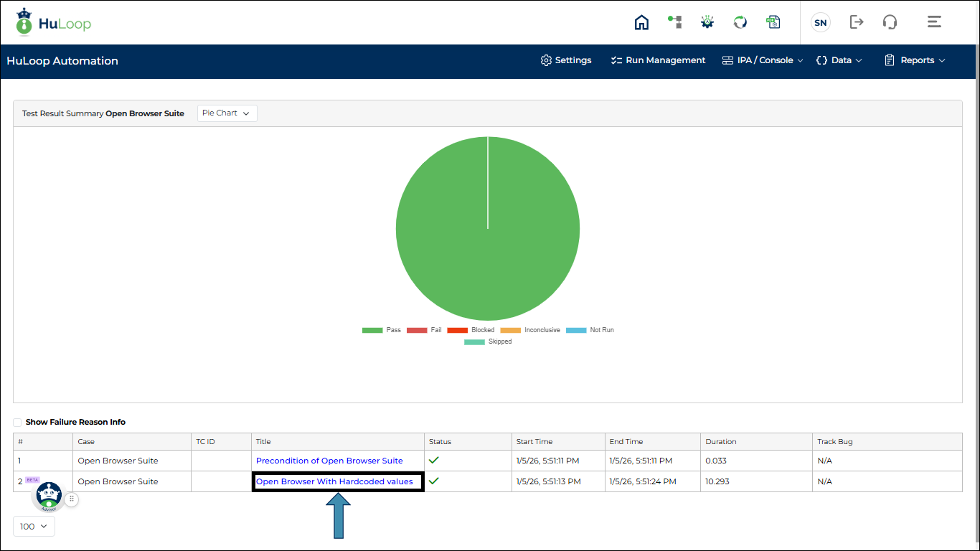
Task: Click the HuLoop logo
Action: (x=53, y=23)
